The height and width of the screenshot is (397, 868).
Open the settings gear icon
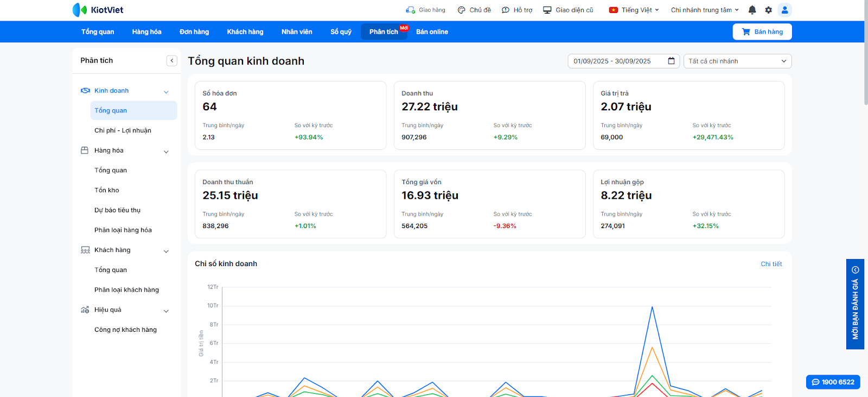pos(768,10)
